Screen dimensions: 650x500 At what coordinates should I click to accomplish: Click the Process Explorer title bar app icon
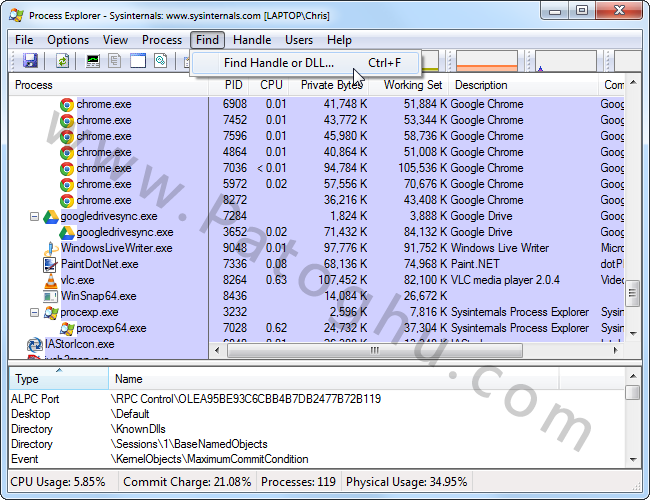tap(16, 15)
